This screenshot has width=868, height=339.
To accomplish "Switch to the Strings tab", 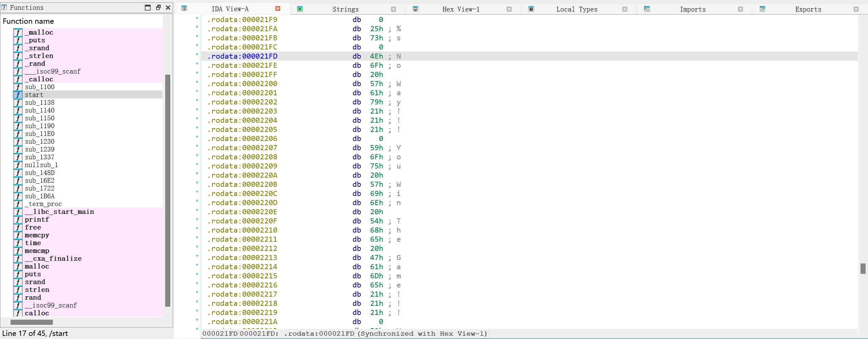I will pyautogui.click(x=345, y=9).
